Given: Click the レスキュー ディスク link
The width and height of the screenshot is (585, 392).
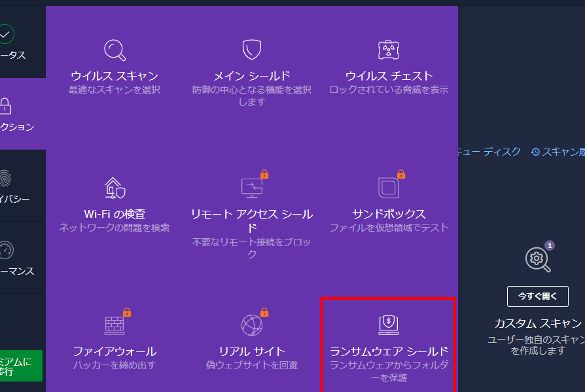Looking at the screenshot, I should click(488, 152).
